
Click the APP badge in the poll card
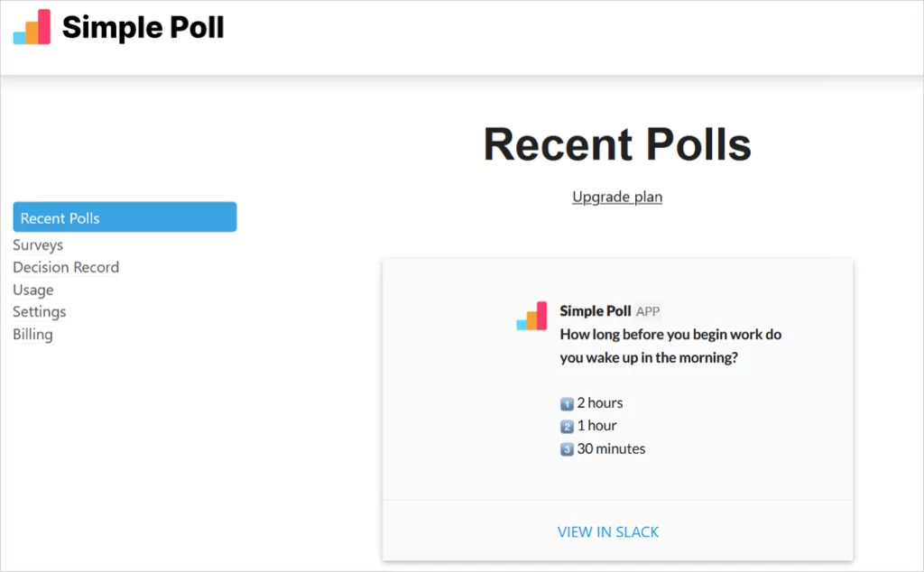pos(648,311)
